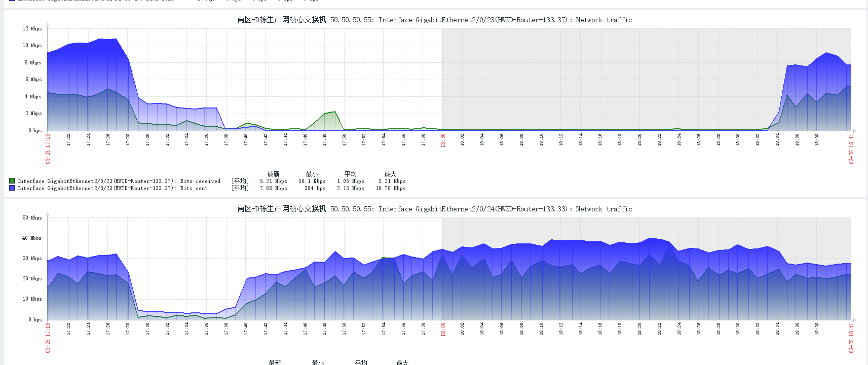Click the green Bits received legend swatch

[x=12, y=181]
